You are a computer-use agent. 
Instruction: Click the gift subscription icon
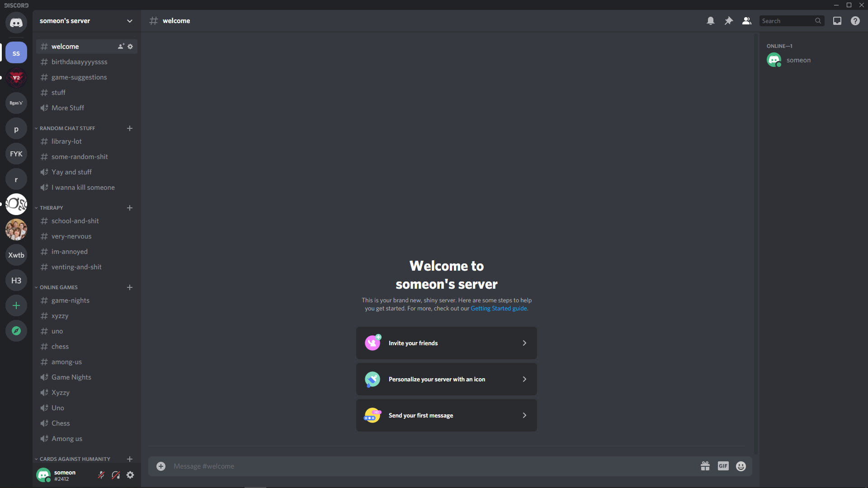(705, 466)
